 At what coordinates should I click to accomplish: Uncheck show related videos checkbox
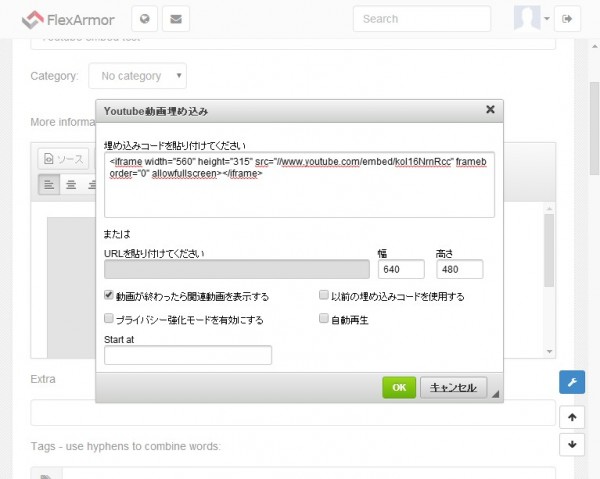(109, 296)
